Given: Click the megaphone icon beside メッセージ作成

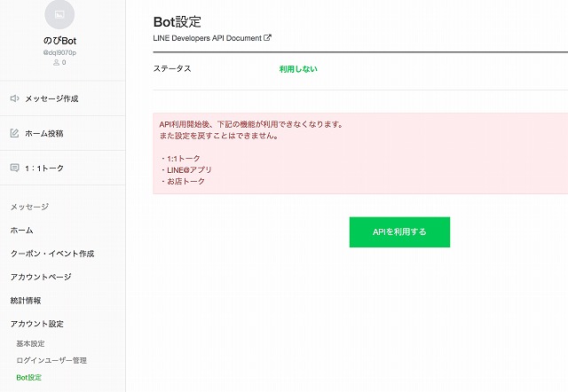Looking at the screenshot, I should tap(14, 98).
